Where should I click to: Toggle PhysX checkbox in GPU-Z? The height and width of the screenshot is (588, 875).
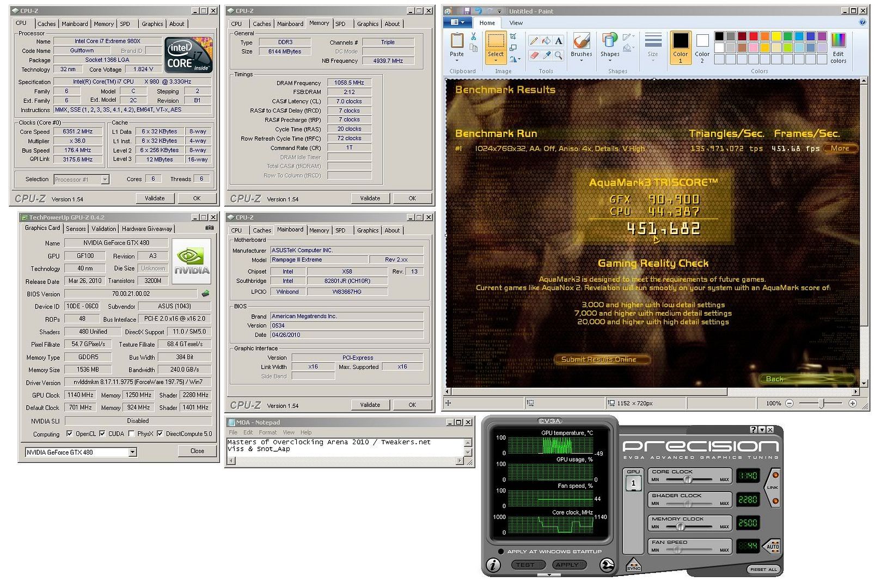[131, 434]
